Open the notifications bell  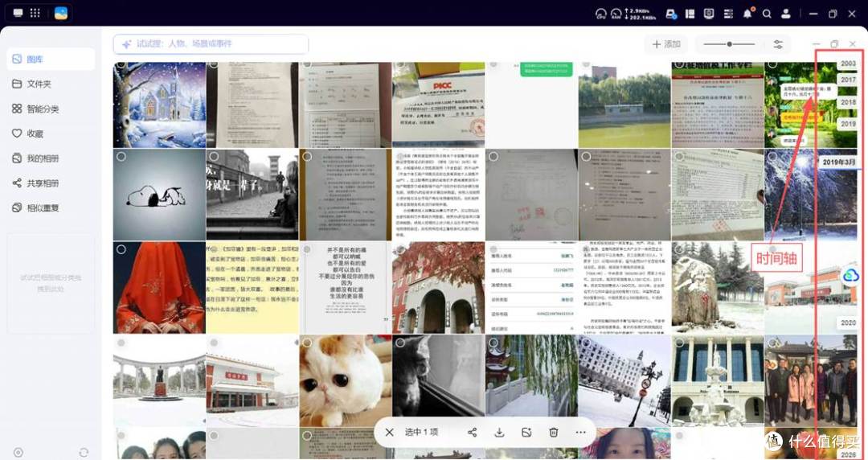pos(747,14)
